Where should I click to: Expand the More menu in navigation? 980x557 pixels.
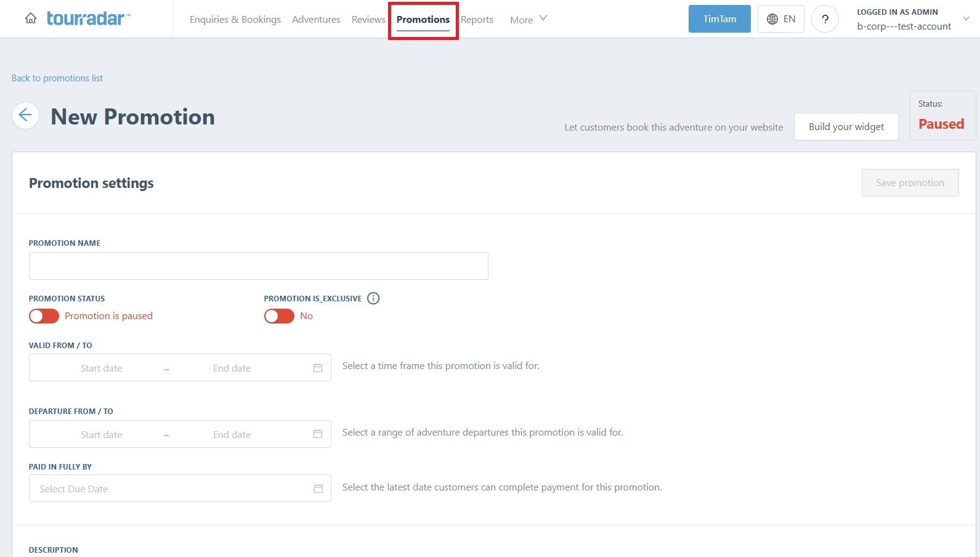pyautogui.click(x=528, y=20)
